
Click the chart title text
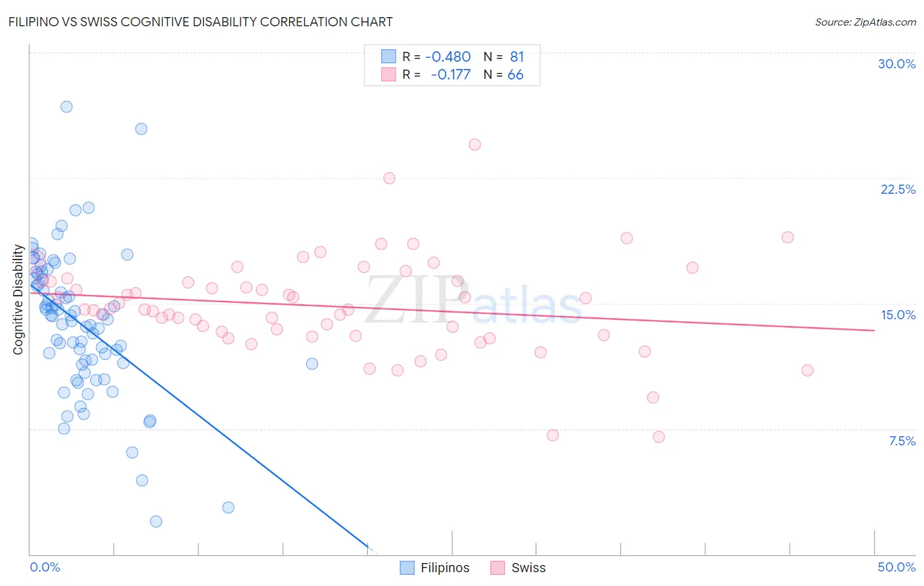coord(200,22)
